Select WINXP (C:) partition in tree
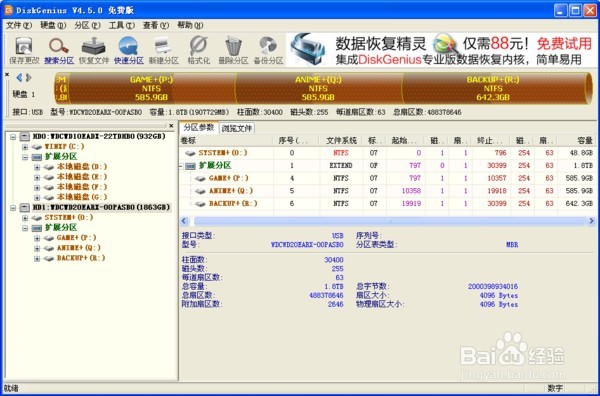 coord(64,147)
